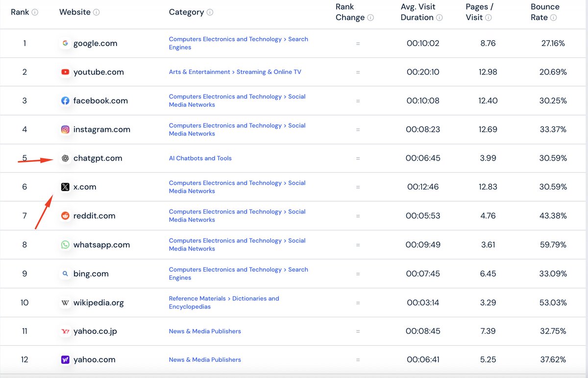This screenshot has width=588, height=378.
Task: Click the WhatsApp favicon icon
Action: (x=65, y=244)
